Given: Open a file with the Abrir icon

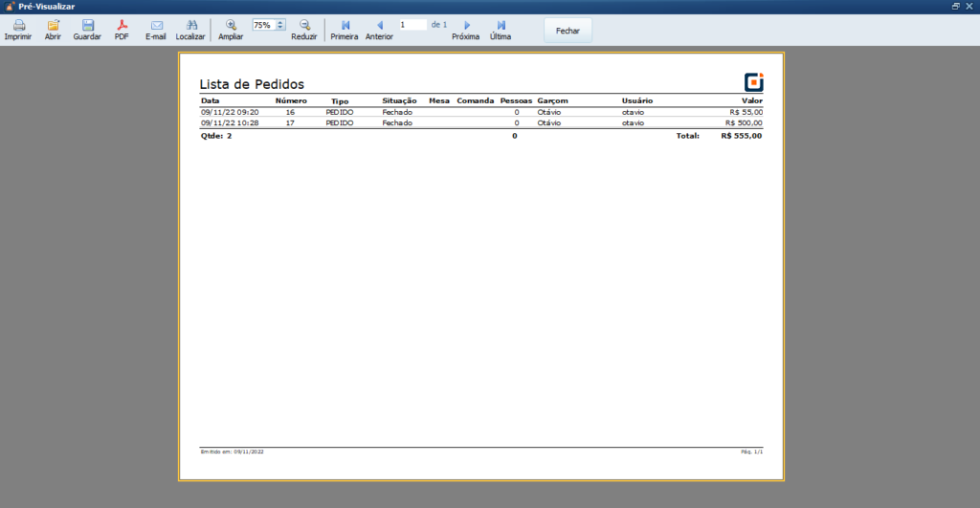Looking at the screenshot, I should (54, 26).
